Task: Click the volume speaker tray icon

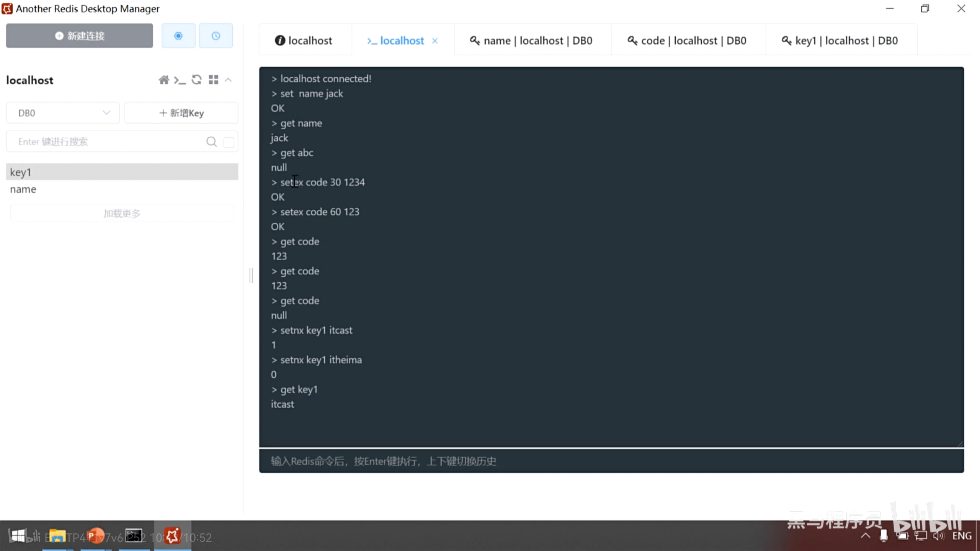Action: tap(939, 536)
